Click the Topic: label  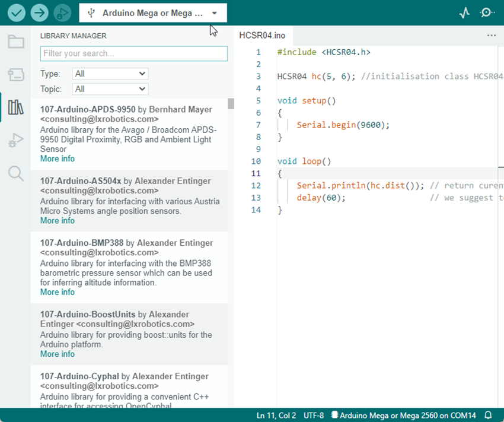click(51, 89)
